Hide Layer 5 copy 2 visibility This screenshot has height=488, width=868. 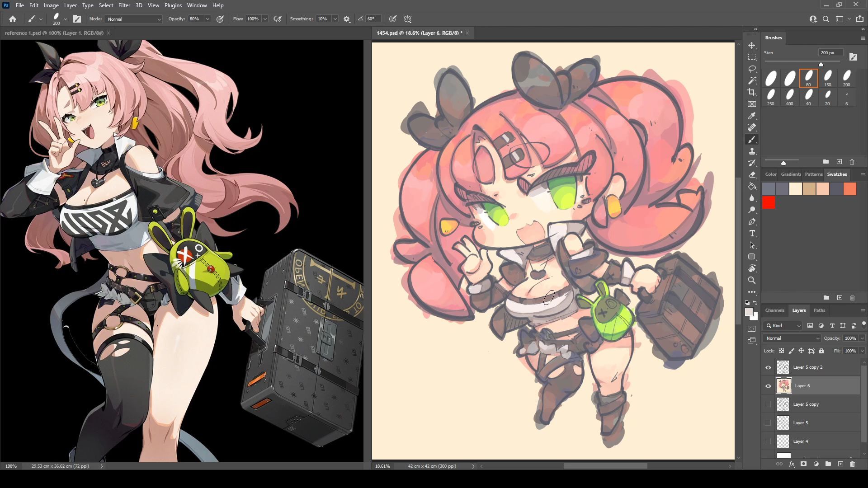coord(768,367)
